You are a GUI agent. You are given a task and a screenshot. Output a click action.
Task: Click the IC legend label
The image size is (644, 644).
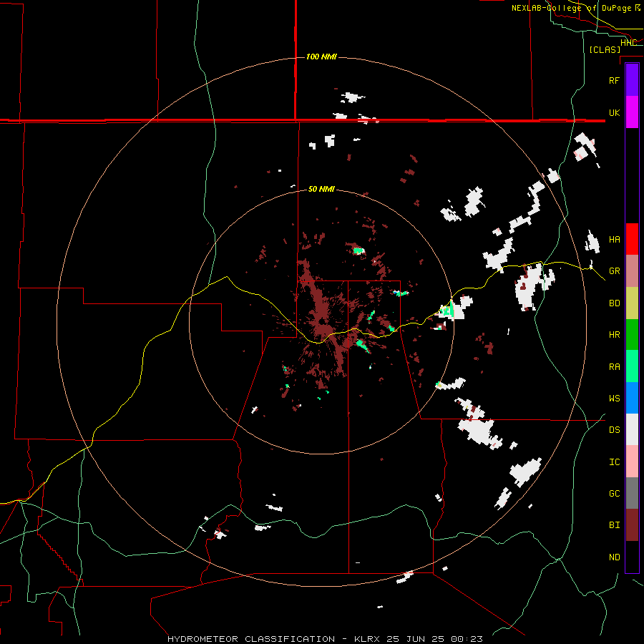(614, 462)
